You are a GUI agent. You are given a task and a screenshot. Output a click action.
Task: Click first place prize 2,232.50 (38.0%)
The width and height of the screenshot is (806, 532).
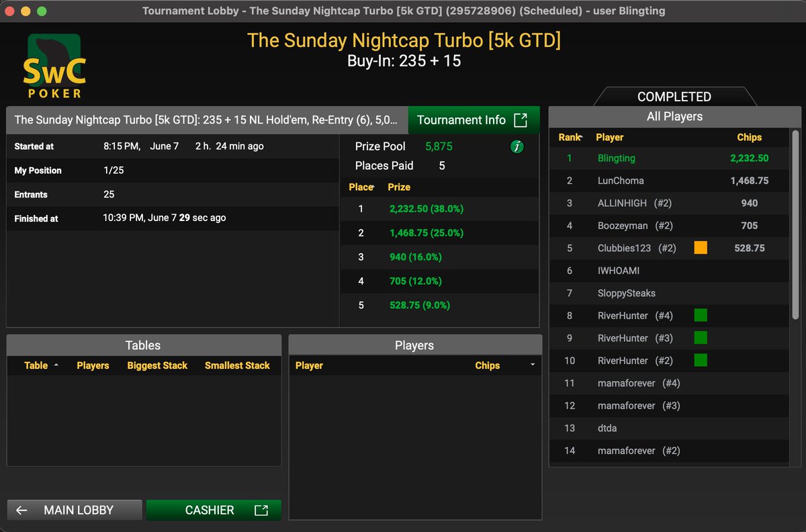pyautogui.click(x=427, y=209)
